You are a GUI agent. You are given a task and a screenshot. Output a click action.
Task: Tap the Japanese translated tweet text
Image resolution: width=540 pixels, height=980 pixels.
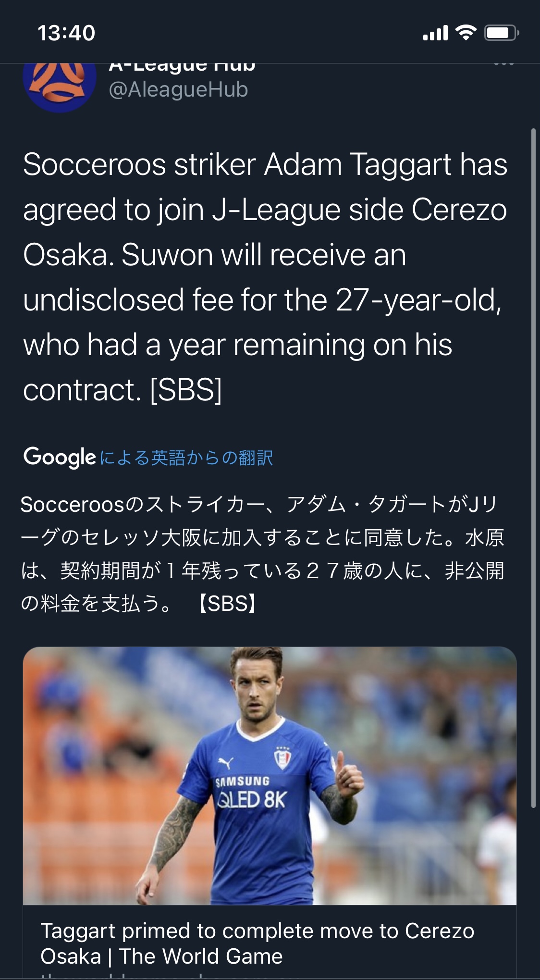point(262,554)
